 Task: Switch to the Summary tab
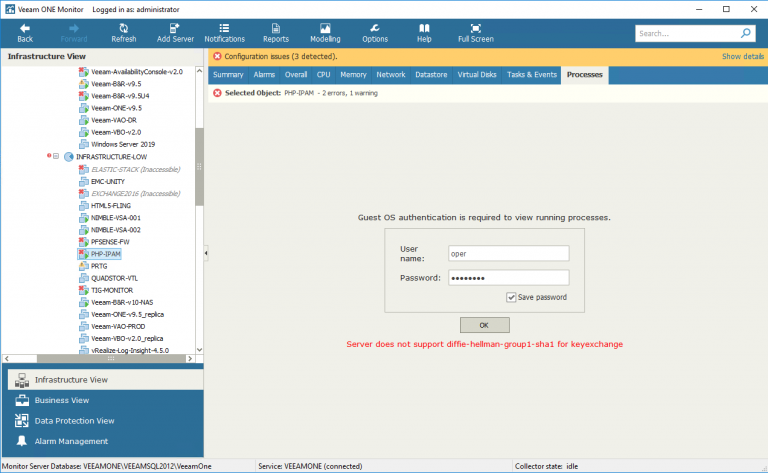tap(228, 75)
